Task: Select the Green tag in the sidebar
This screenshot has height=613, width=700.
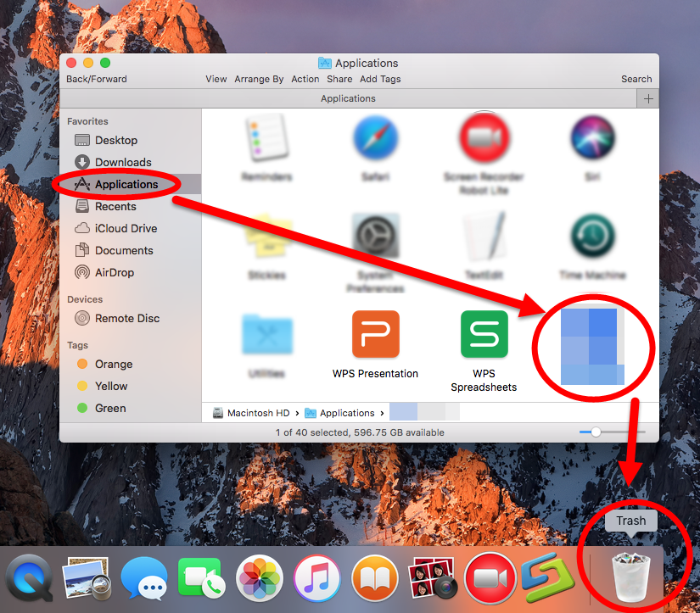Action: pos(111,408)
